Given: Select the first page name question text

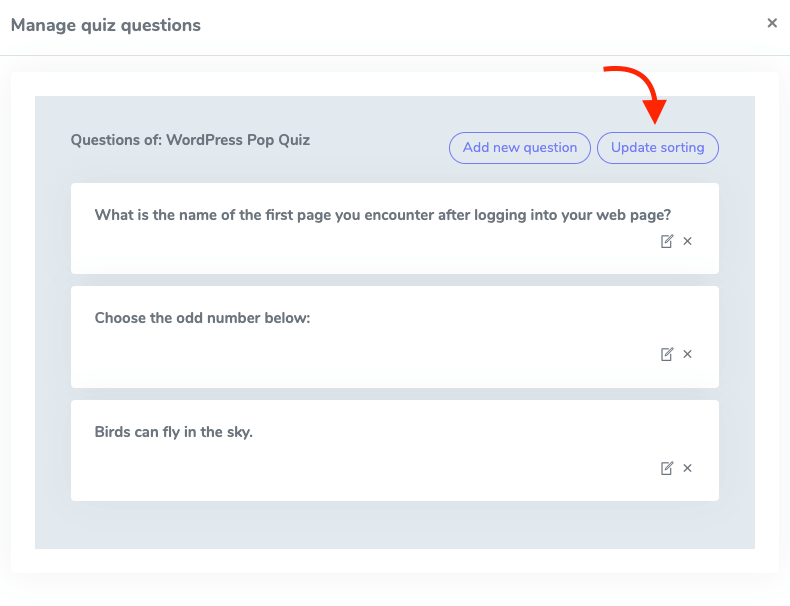Looking at the screenshot, I should tap(382, 214).
